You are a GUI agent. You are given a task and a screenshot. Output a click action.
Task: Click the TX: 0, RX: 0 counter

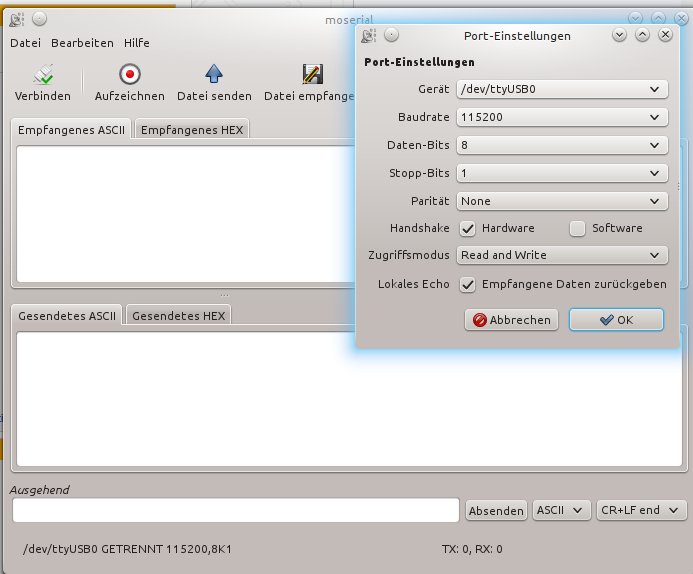coord(472,549)
